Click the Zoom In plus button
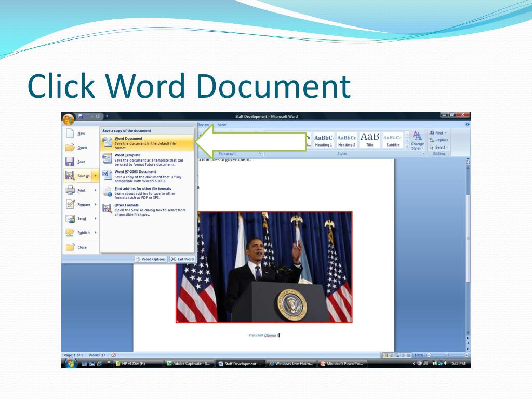532x399 pixels. coord(467,355)
